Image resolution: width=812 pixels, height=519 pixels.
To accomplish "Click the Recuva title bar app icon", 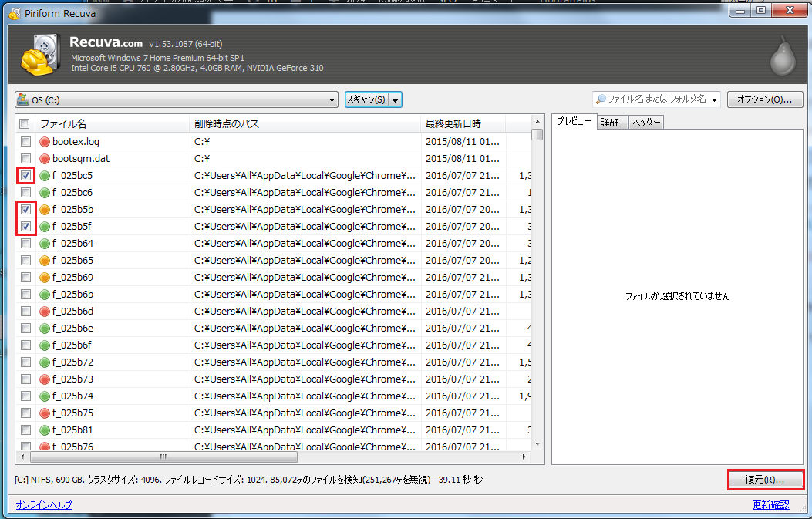I will 15,13.
